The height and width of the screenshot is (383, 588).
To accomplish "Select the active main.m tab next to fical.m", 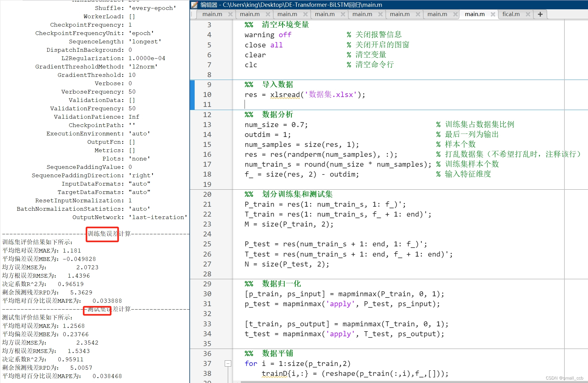I will pos(475,14).
